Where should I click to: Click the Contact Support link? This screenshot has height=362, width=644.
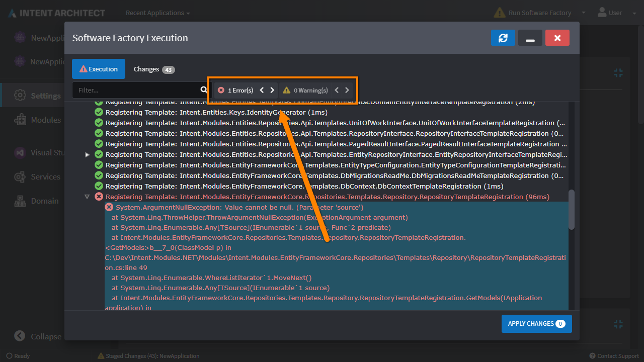(614, 356)
